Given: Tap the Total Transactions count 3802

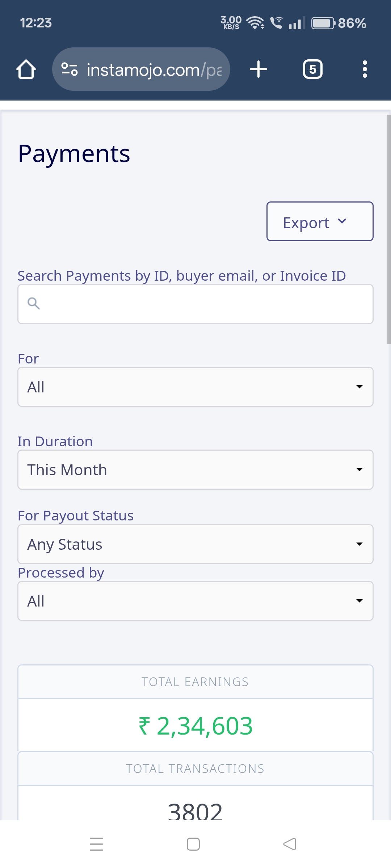Looking at the screenshot, I should coord(195,810).
